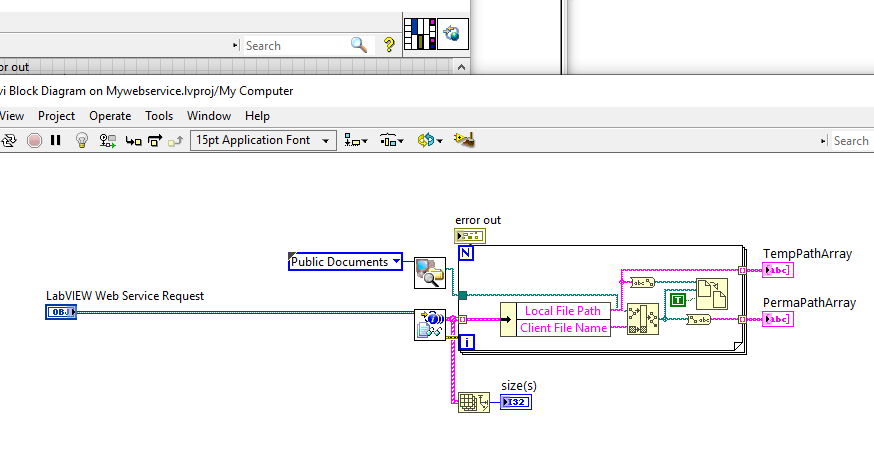
Task: Open the Tools menu
Action: click(x=159, y=116)
